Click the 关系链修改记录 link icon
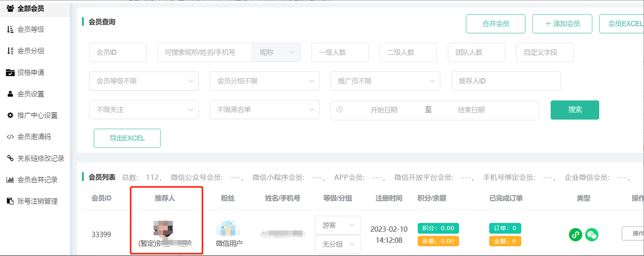This screenshot has width=644, height=256. [10, 158]
